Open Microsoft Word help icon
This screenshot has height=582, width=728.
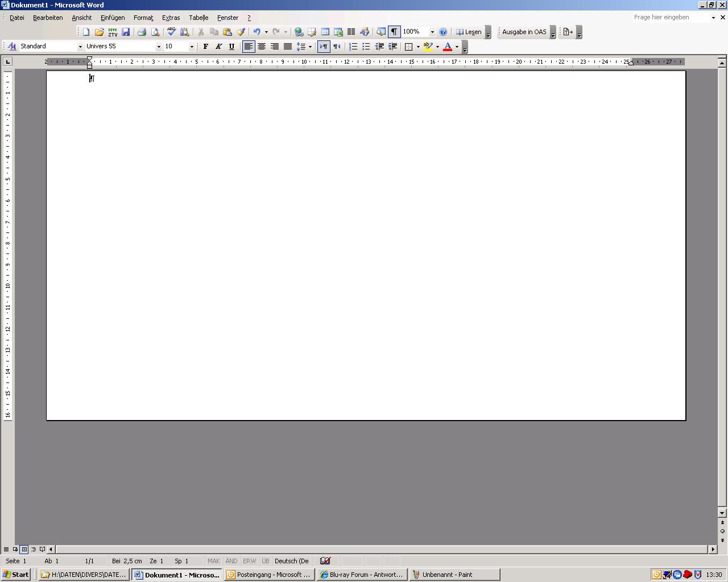[443, 32]
